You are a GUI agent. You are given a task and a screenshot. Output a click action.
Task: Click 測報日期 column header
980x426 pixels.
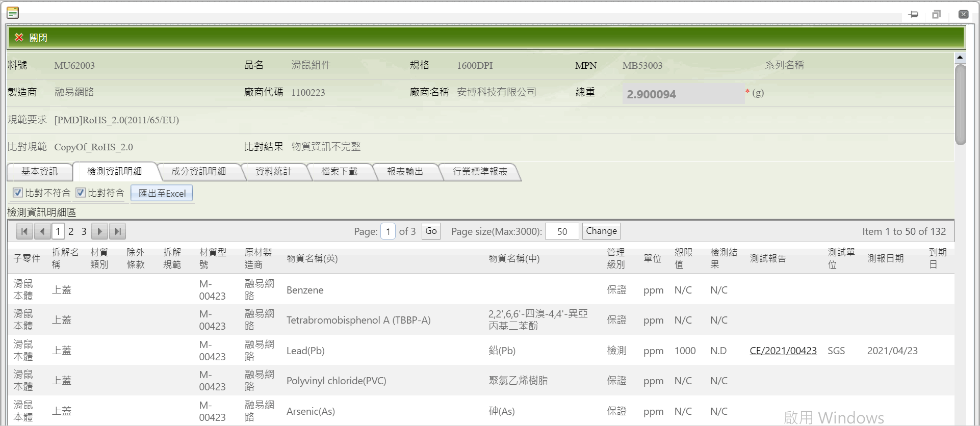coord(886,258)
